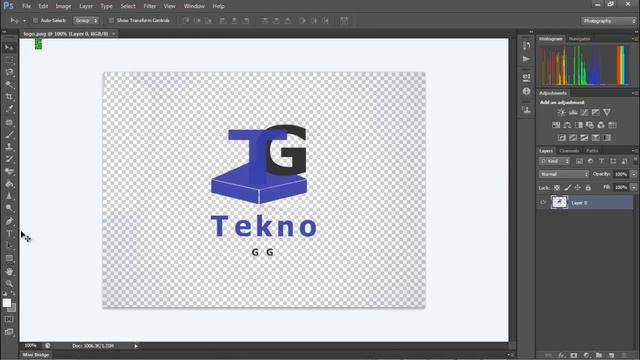Screen dimensions: 640x360
Task: Click the zoom percentage field in status bar
Action: [x=31, y=346]
